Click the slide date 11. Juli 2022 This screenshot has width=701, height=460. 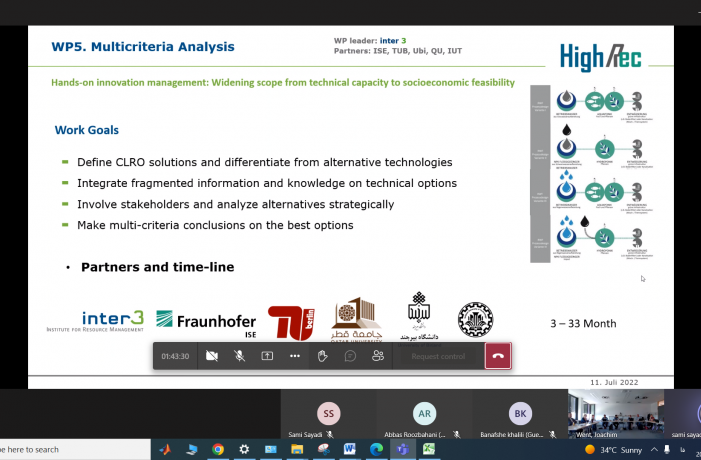point(614,382)
